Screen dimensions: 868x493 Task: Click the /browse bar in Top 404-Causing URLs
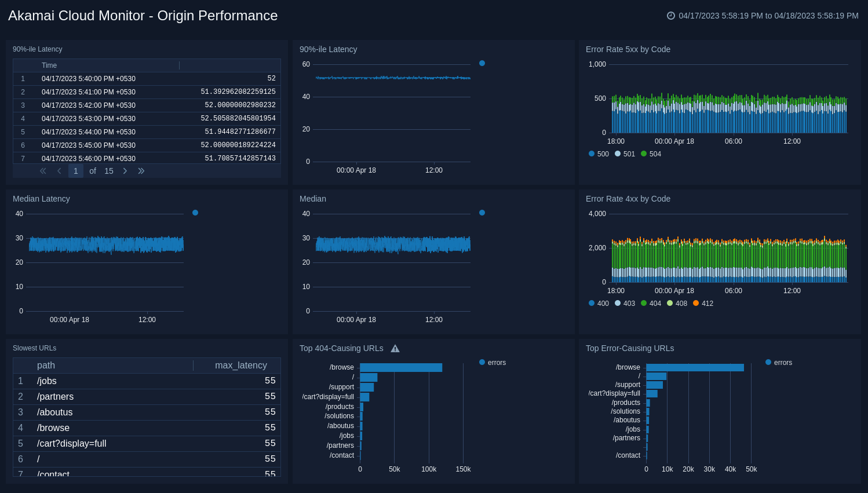point(401,367)
